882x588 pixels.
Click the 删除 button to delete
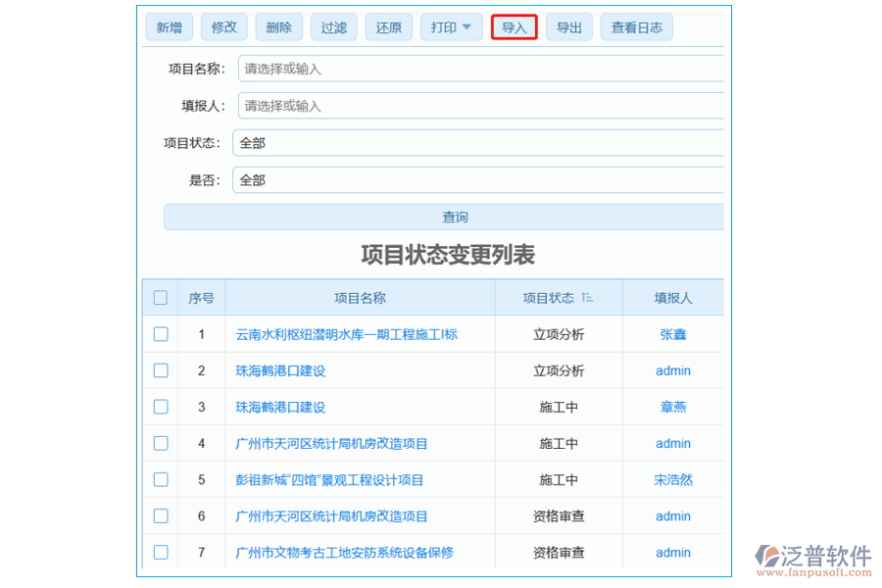click(x=278, y=26)
